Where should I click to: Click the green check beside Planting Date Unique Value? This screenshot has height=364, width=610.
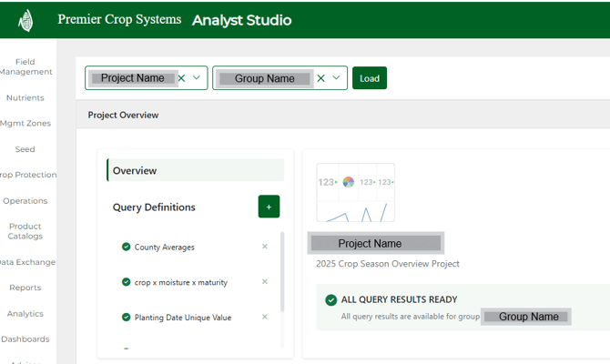pos(126,318)
